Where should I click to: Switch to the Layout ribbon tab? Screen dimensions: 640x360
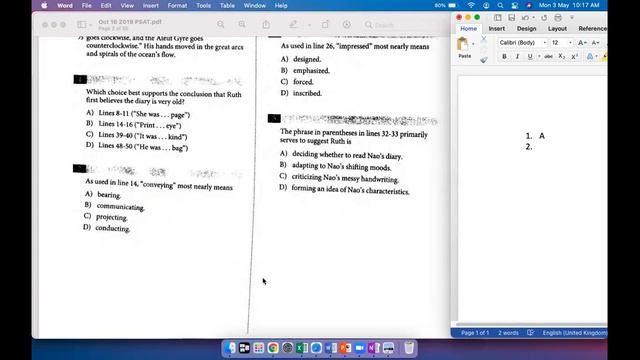(557, 29)
